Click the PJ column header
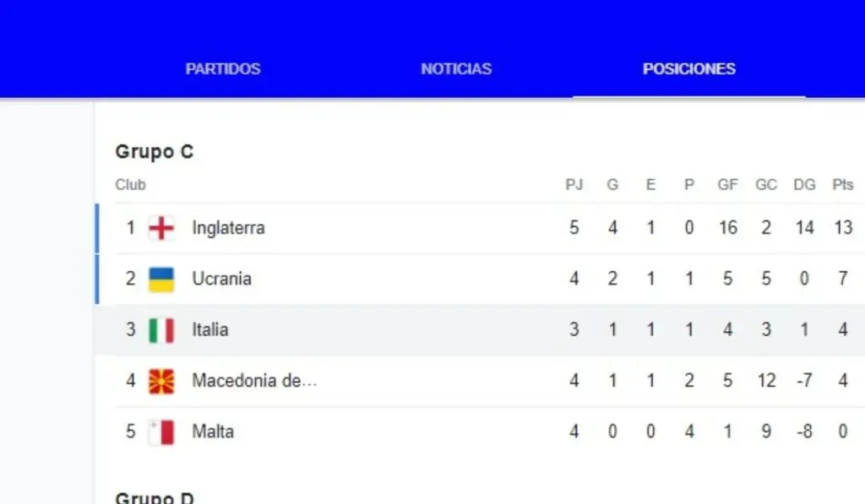Viewport: 865px width, 504px height. [574, 185]
